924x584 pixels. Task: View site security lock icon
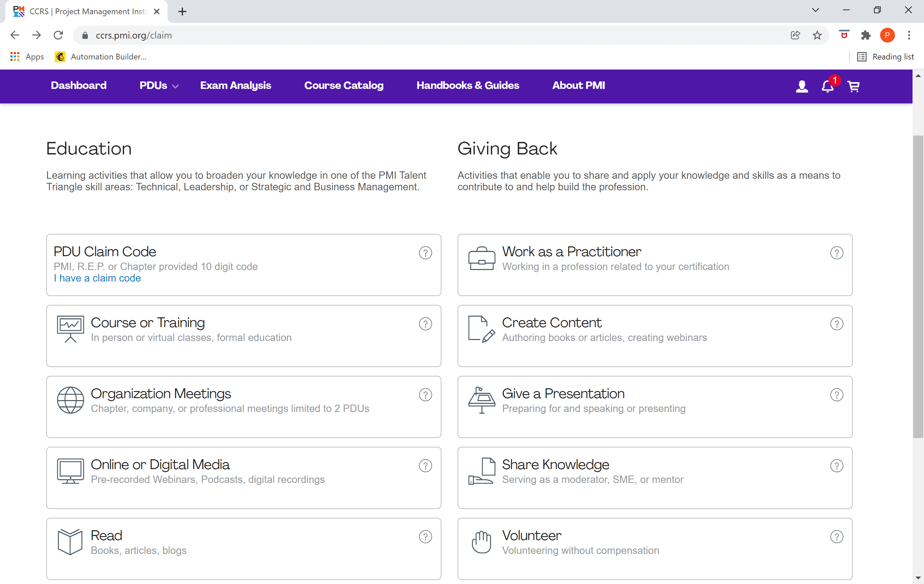pos(85,35)
